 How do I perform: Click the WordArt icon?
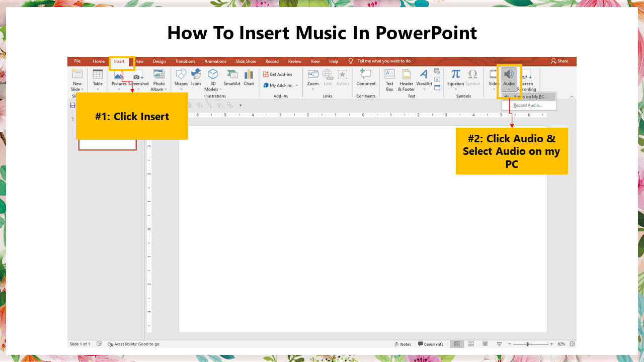(424, 74)
